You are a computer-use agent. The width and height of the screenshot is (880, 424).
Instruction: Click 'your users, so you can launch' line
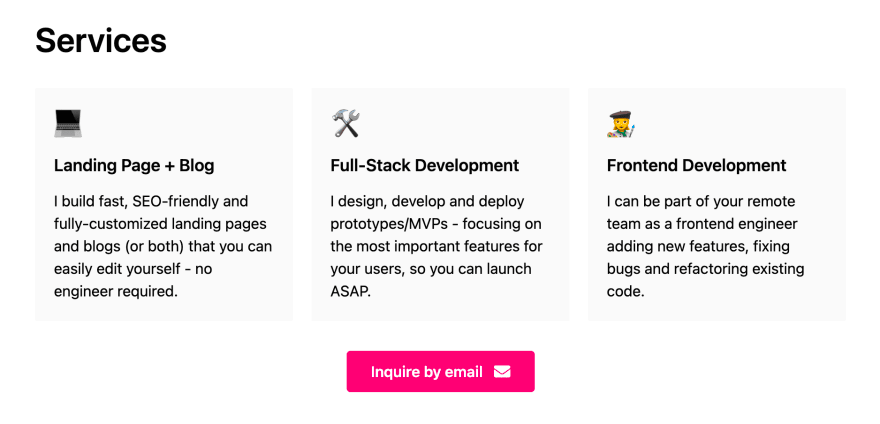431,269
